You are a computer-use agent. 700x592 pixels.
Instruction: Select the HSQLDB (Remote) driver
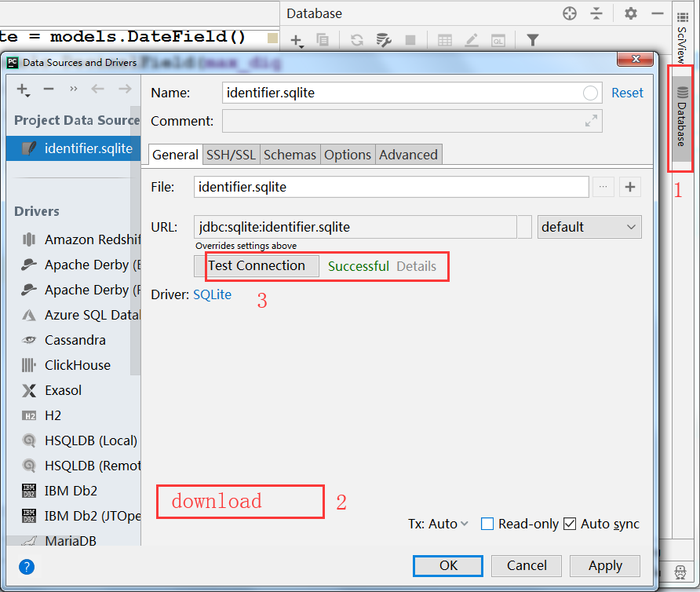(74, 466)
